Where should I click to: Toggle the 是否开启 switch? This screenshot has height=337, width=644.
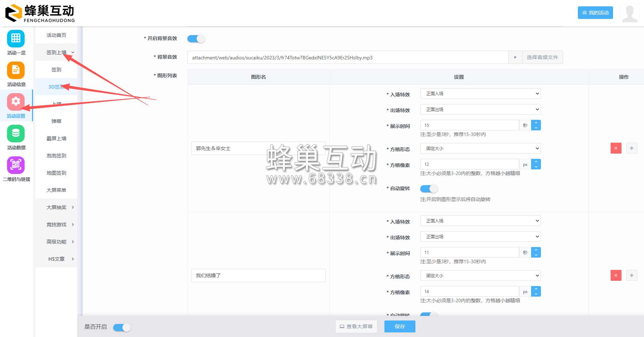coord(122,328)
